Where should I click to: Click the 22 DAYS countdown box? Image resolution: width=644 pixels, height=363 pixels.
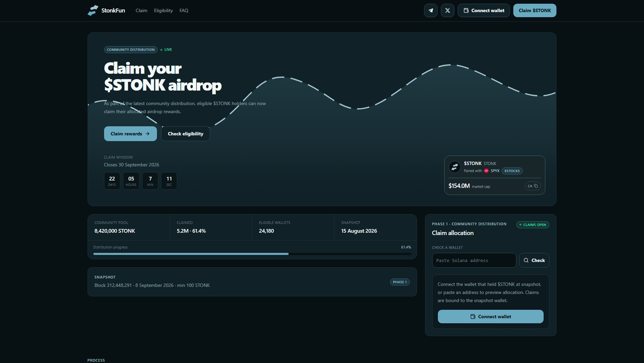(112, 181)
